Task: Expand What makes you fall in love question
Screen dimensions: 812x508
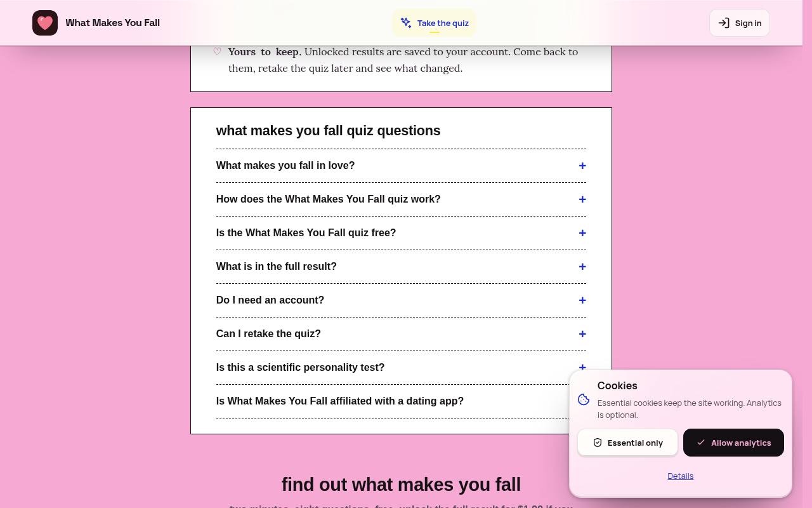Action: point(401,166)
